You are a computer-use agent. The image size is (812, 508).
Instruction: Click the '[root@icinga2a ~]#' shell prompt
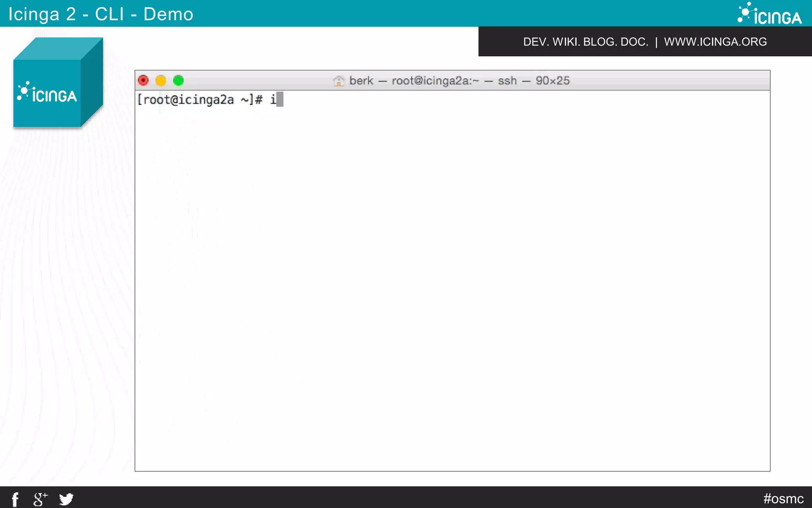click(200, 100)
